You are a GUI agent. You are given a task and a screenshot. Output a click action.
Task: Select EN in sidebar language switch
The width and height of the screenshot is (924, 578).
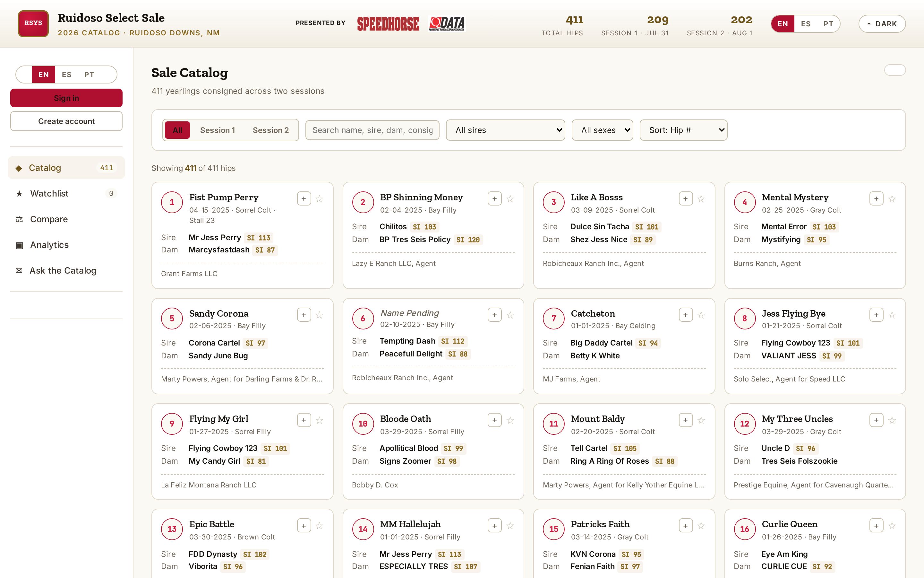tap(44, 74)
